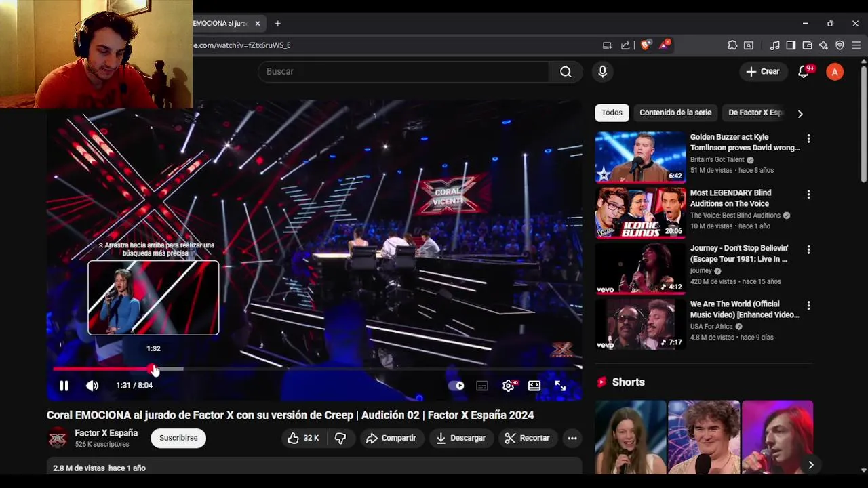Show next Shorts with the right arrow
This screenshot has width=868, height=488.
pos(810,464)
